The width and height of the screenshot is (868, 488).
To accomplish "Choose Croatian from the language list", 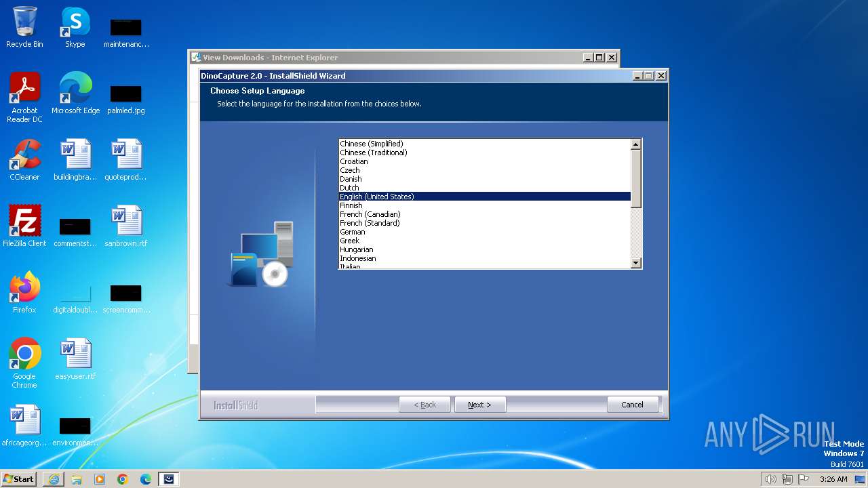I will pos(485,161).
